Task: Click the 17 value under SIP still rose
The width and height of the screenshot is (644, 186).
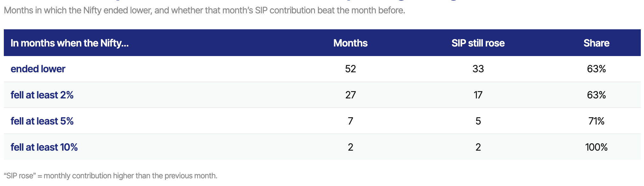Action: pos(478,95)
